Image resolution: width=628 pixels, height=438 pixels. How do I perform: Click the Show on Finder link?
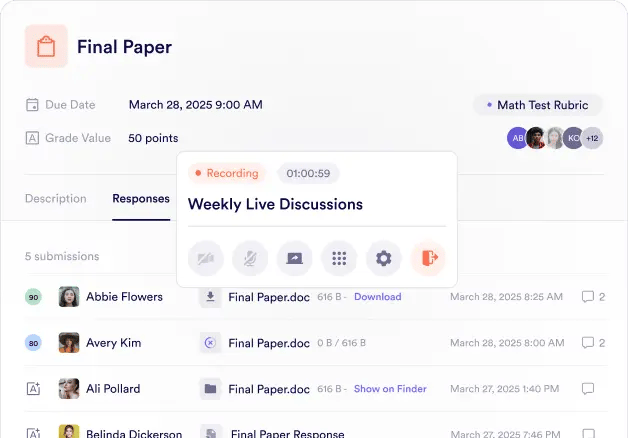[x=390, y=389]
